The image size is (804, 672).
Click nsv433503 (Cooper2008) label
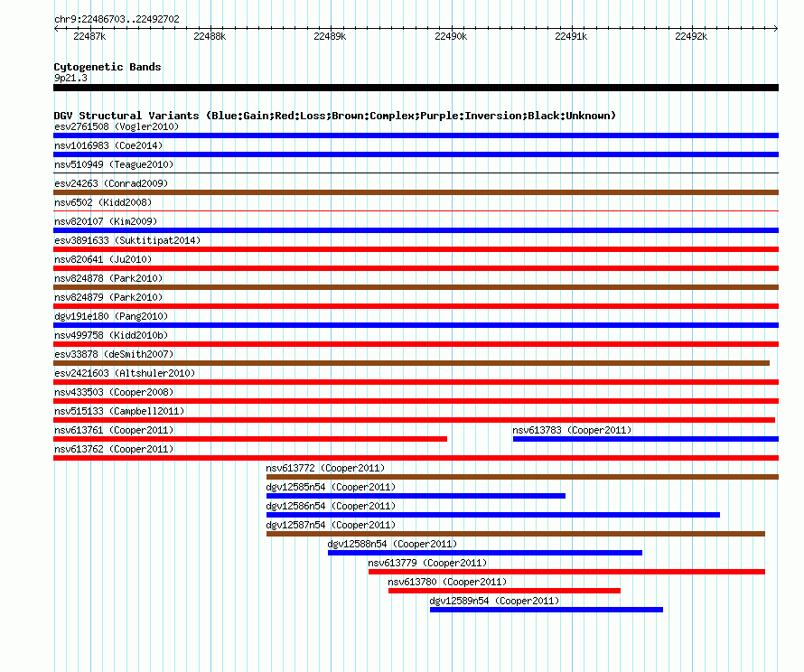(114, 392)
